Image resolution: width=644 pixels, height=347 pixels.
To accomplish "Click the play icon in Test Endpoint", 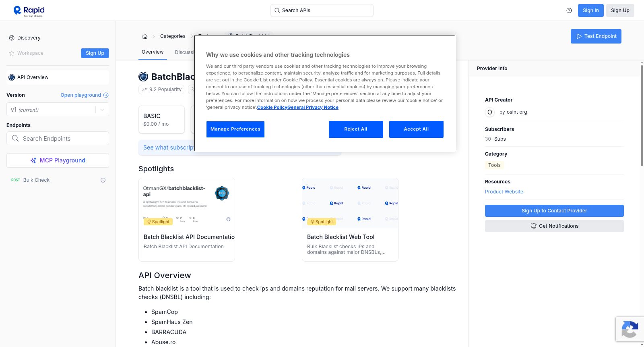I will pos(579,36).
